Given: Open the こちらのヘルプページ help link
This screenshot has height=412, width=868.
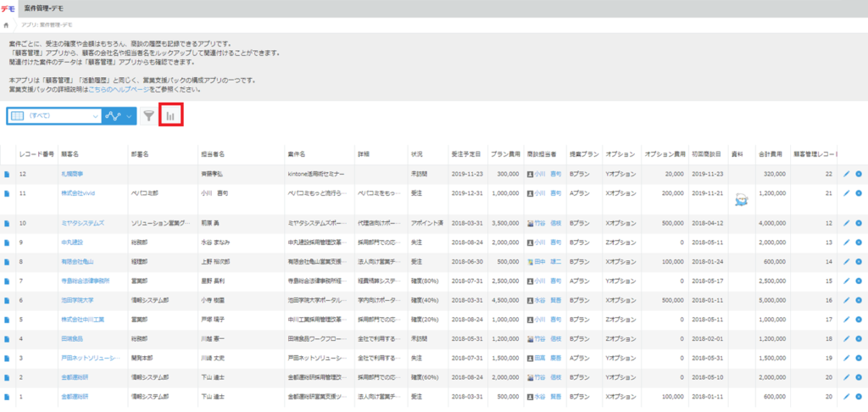Looking at the screenshot, I should click(x=117, y=89).
